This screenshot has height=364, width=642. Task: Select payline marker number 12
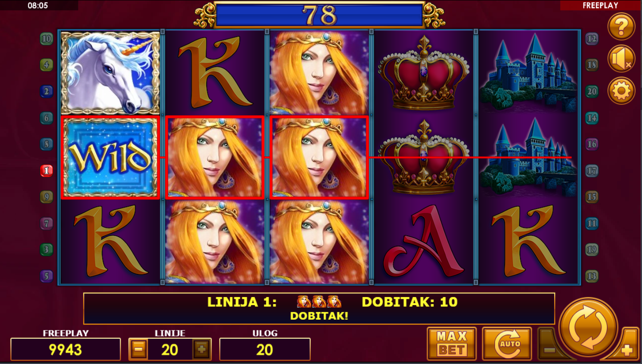click(x=592, y=39)
